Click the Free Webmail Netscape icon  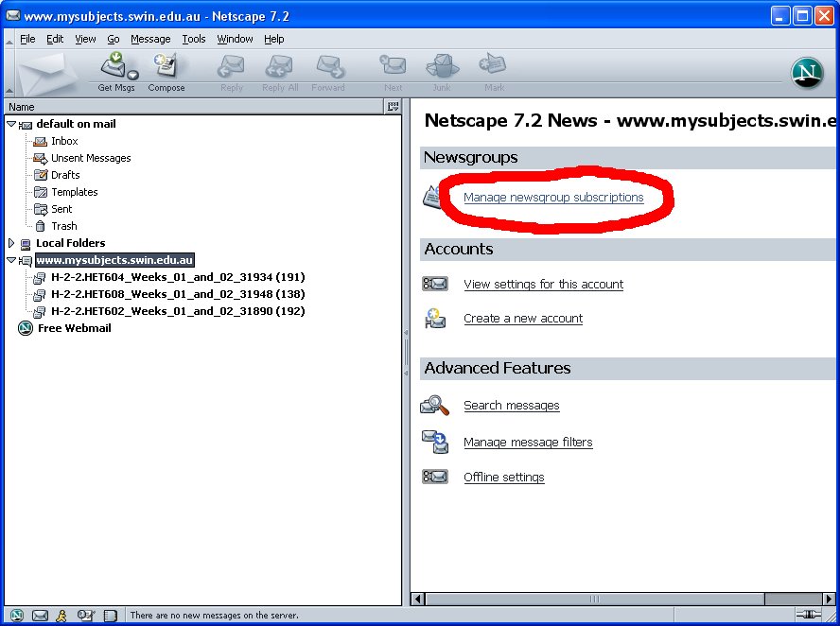coord(26,328)
